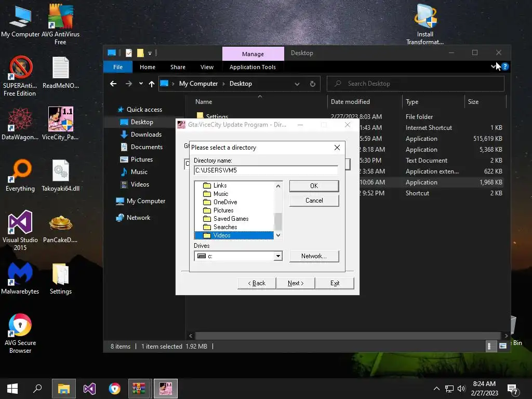Open File Explorer from taskbar

(63, 389)
